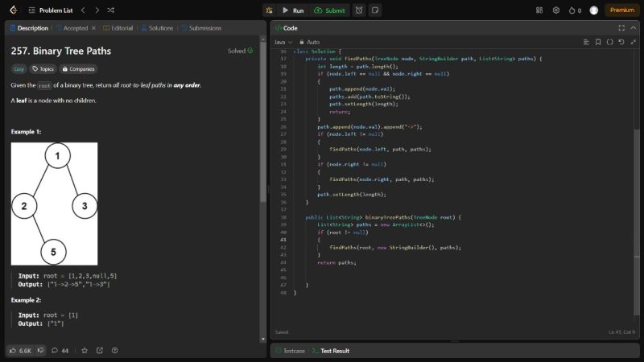Open the Problem List panel
644x362 pixels.
click(51, 10)
